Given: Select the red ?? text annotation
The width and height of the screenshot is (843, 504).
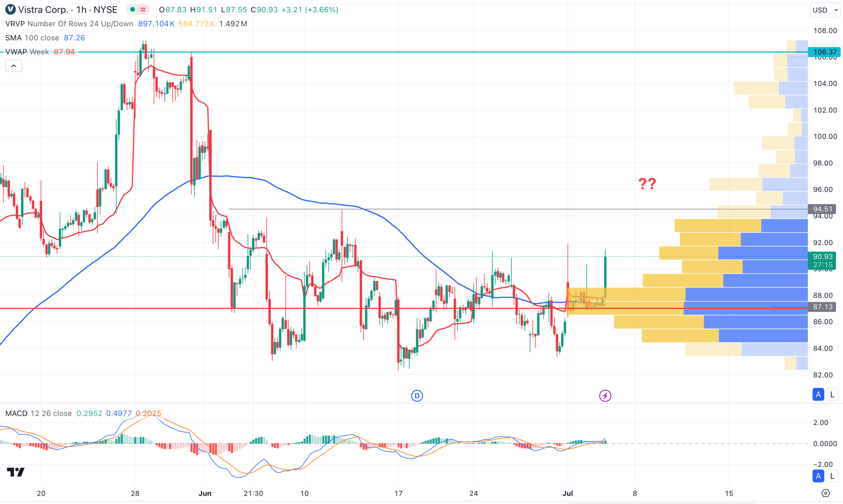Looking at the screenshot, I should click(647, 183).
